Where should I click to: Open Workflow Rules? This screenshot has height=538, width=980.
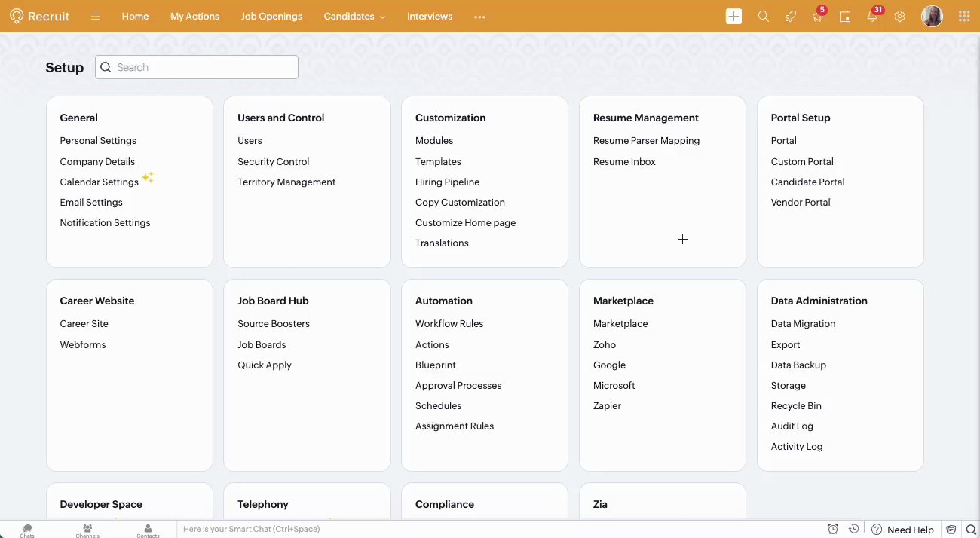pos(449,324)
